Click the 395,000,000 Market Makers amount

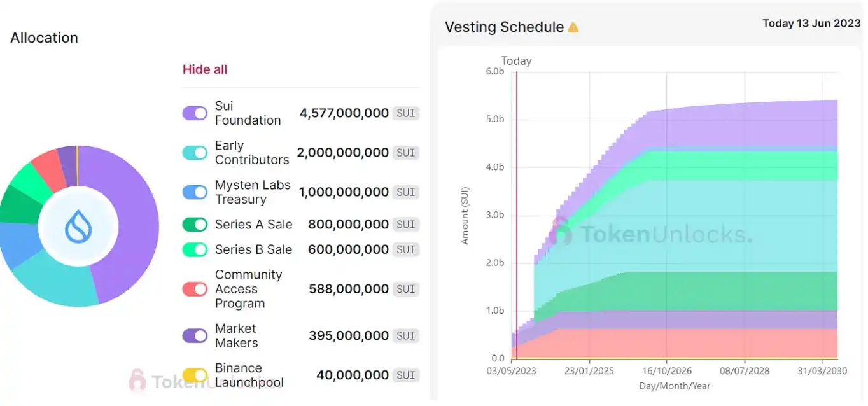[x=349, y=335]
